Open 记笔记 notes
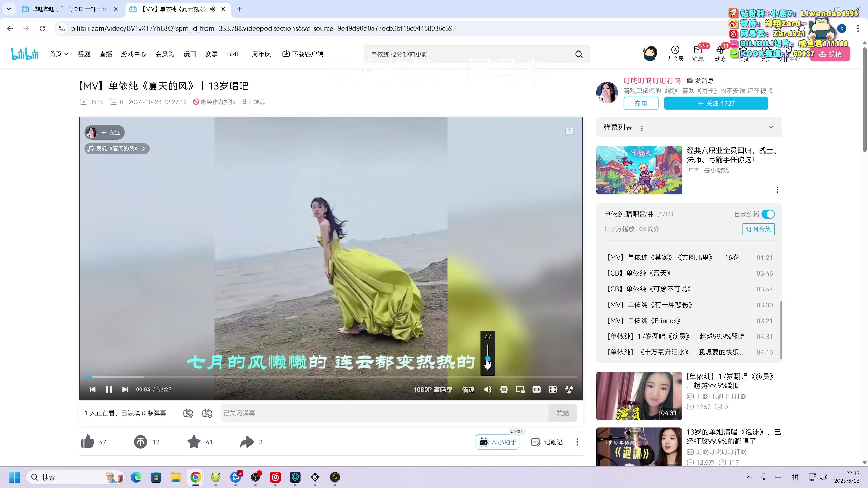This screenshot has height=488, width=868. 547,442
